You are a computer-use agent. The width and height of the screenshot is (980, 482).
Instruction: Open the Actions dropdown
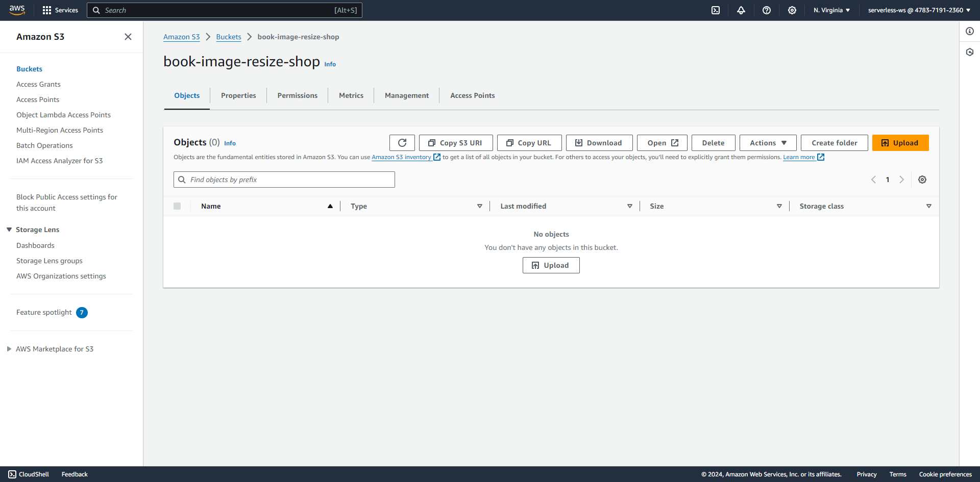[x=768, y=143]
